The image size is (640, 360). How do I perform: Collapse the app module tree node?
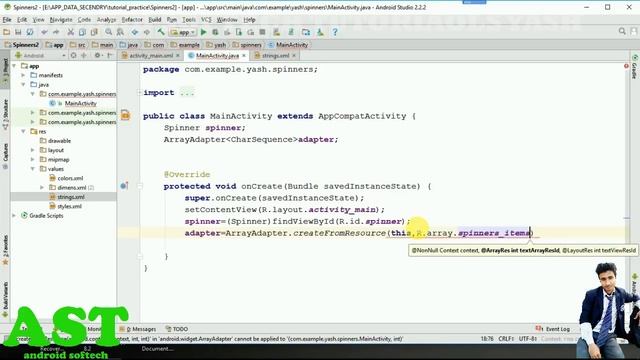(15, 65)
